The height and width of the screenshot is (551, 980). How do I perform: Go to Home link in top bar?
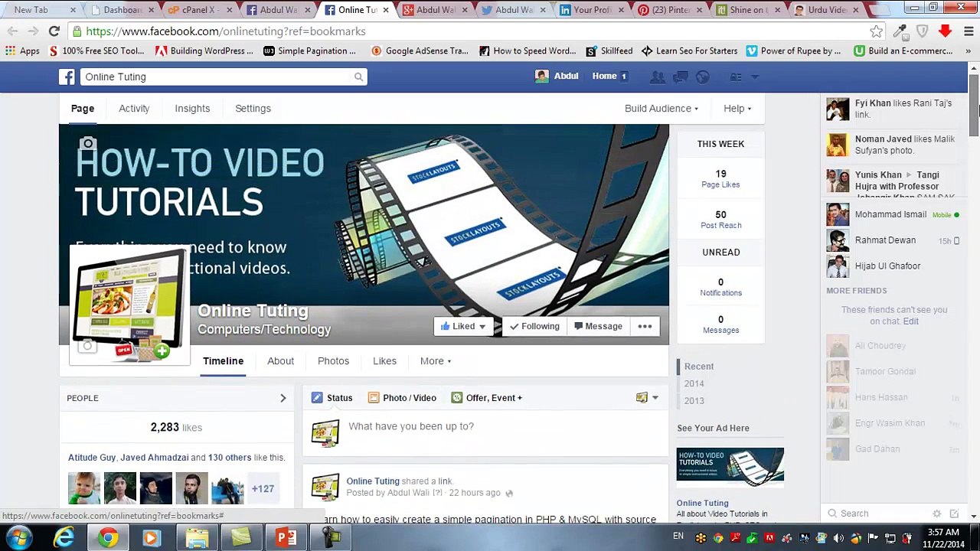(604, 77)
